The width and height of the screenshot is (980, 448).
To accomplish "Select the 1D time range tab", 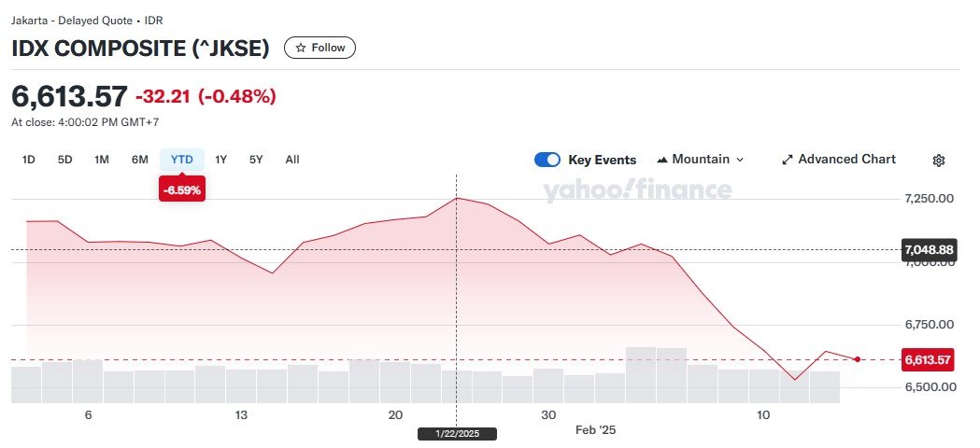I will pyautogui.click(x=29, y=160).
